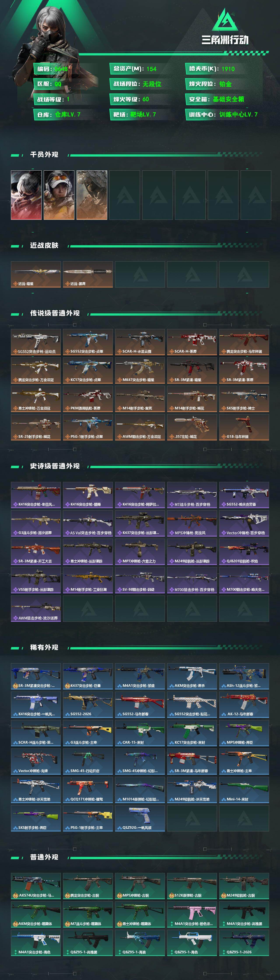Select the SG552-2026 gold rifle skin
280x980 pixels.
[x=88, y=705]
